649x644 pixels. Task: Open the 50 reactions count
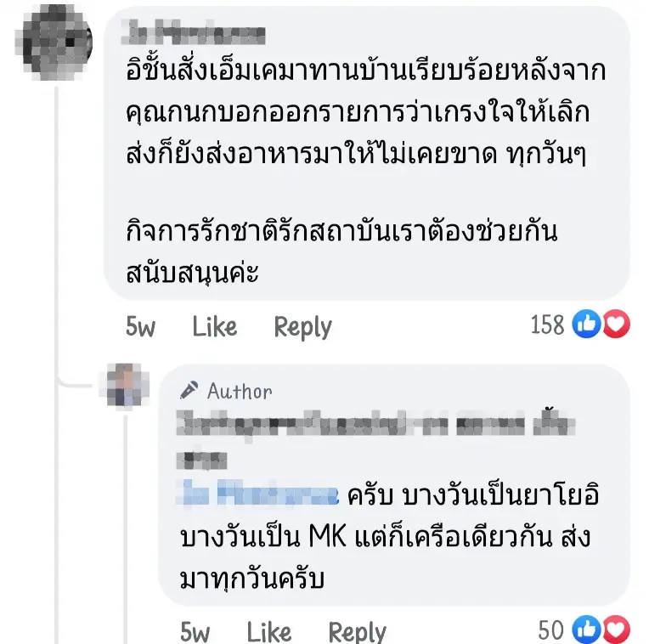[x=551, y=630]
